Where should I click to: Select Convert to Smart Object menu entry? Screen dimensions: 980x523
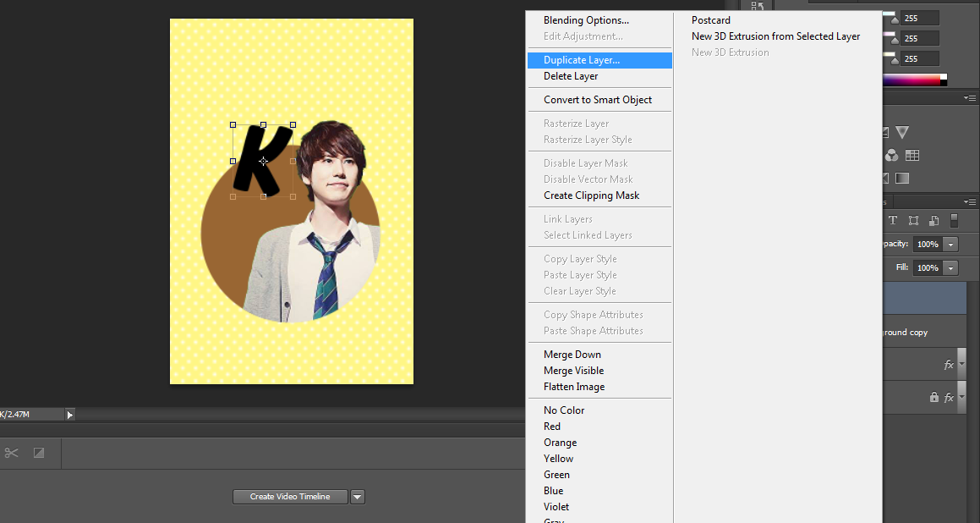pyautogui.click(x=598, y=100)
